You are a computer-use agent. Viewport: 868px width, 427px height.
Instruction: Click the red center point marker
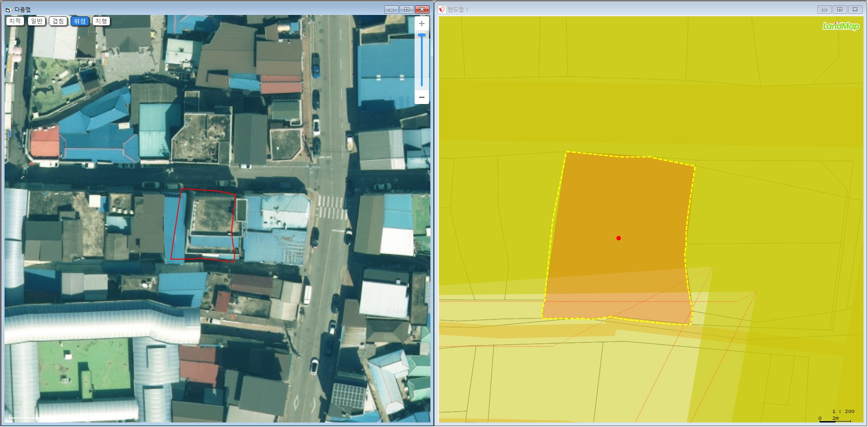(618, 238)
